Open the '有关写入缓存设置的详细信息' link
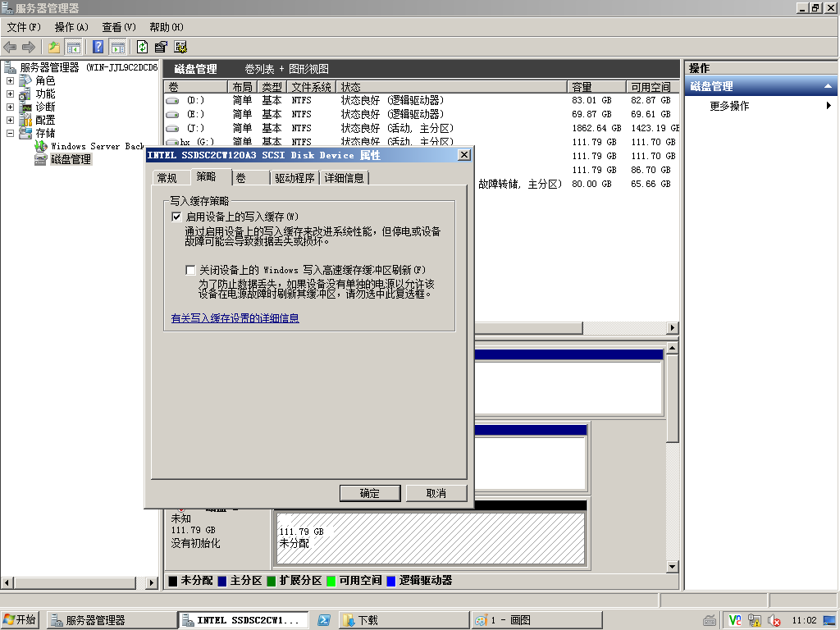Image resolution: width=840 pixels, height=630 pixels. click(235, 318)
